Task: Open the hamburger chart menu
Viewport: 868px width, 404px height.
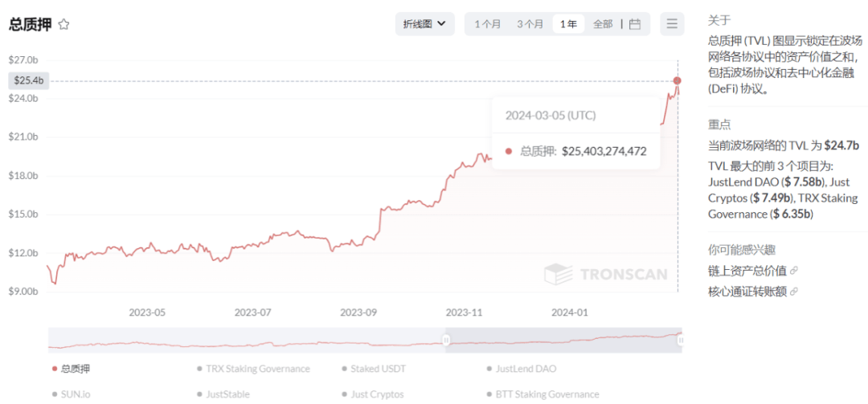Action: (x=672, y=24)
